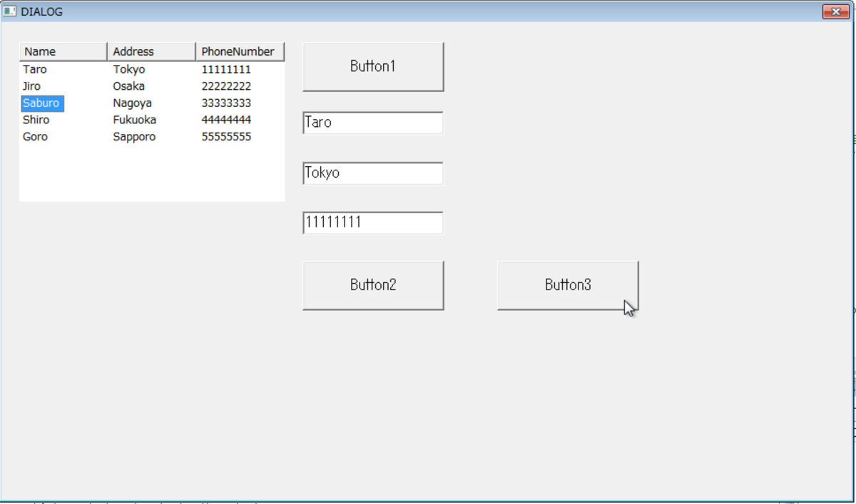This screenshot has width=856, height=504.
Task: Close the DIALOG window
Action: click(835, 11)
